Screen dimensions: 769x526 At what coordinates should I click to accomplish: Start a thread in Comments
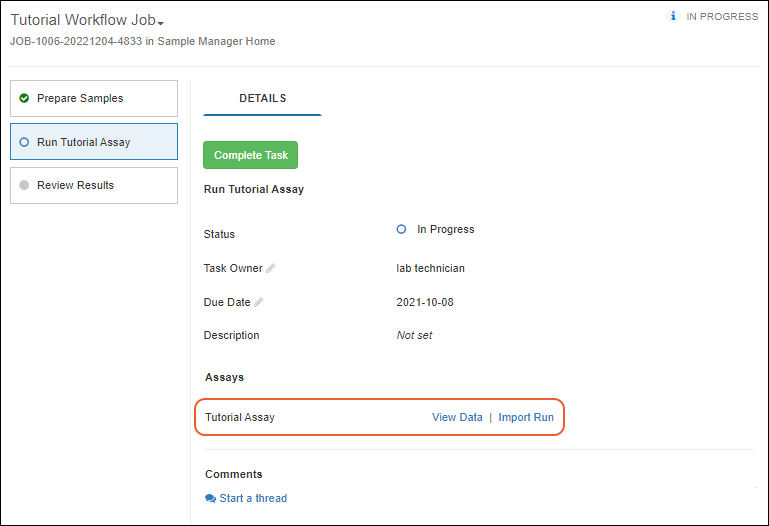click(x=252, y=498)
